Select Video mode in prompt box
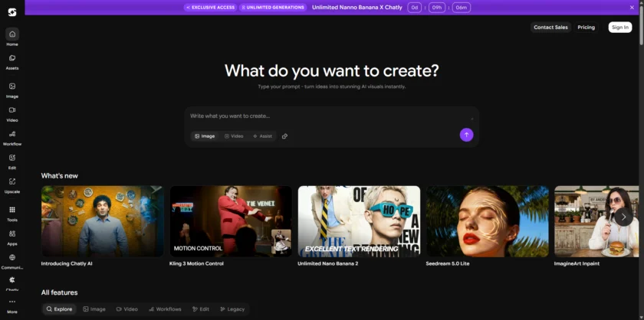644x320 pixels. pyautogui.click(x=234, y=136)
